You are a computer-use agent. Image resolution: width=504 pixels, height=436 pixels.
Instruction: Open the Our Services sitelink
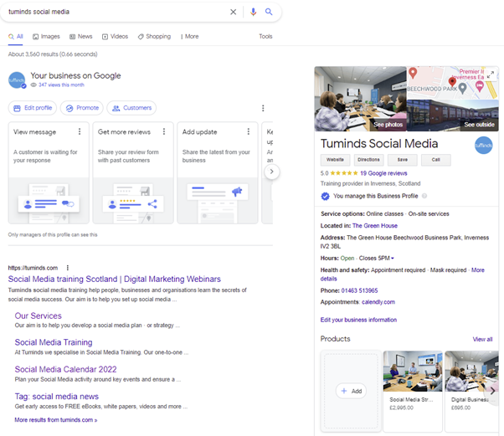pos(39,315)
